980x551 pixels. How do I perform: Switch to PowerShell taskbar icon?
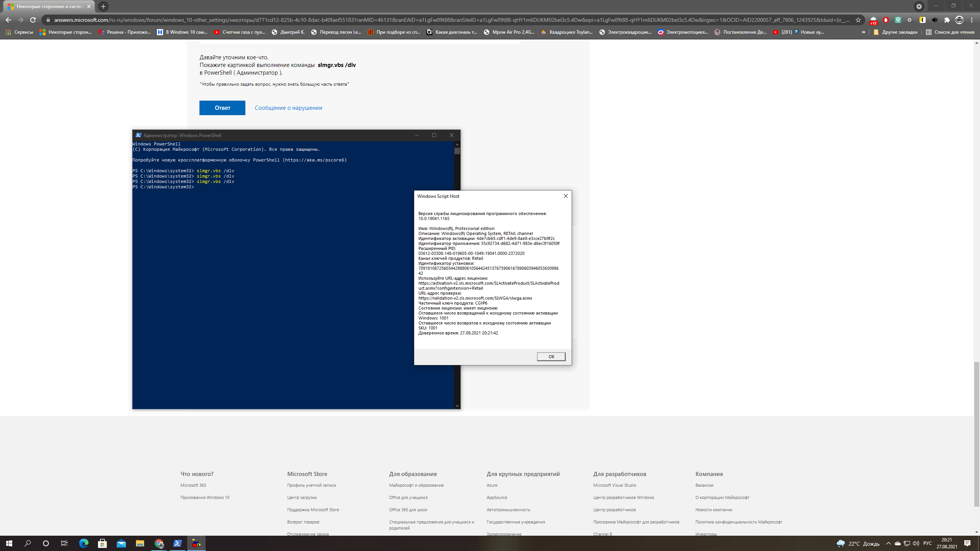click(178, 543)
